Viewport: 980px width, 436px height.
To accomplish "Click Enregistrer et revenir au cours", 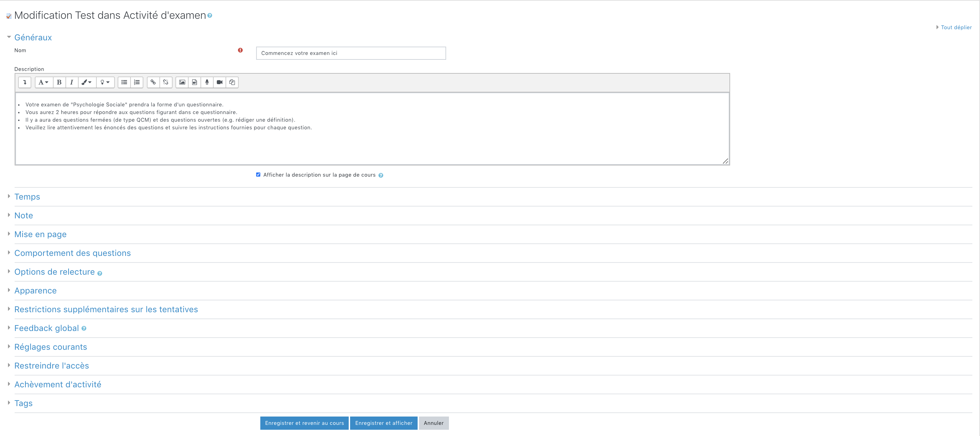I will pos(304,423).
